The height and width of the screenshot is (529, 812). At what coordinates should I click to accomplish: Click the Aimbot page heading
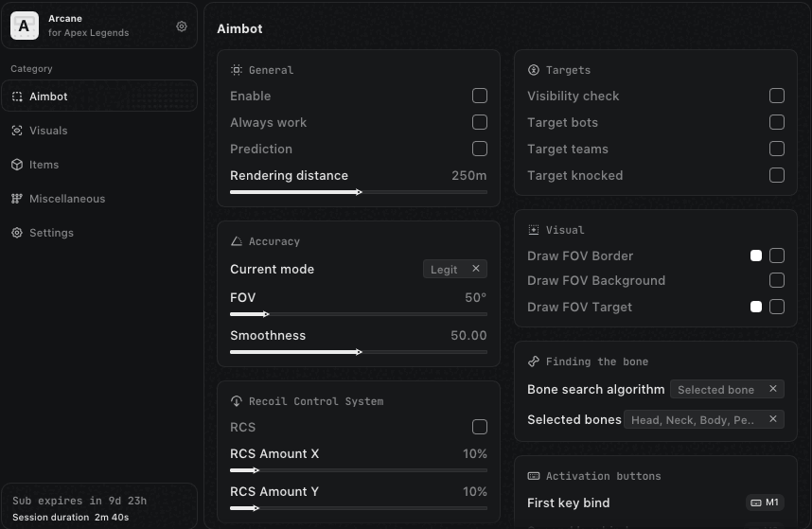tap(239, 28)
